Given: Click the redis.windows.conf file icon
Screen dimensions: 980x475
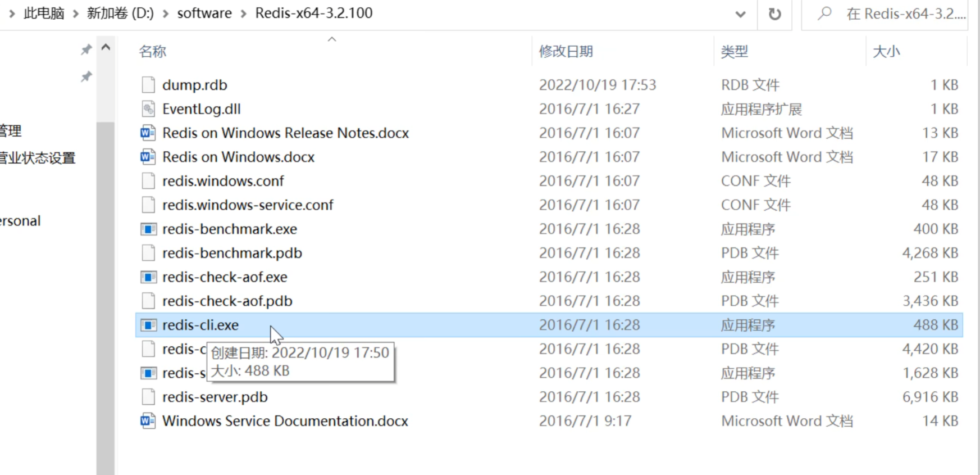Looking at the screenshot, I should click(x=148, y=181).
